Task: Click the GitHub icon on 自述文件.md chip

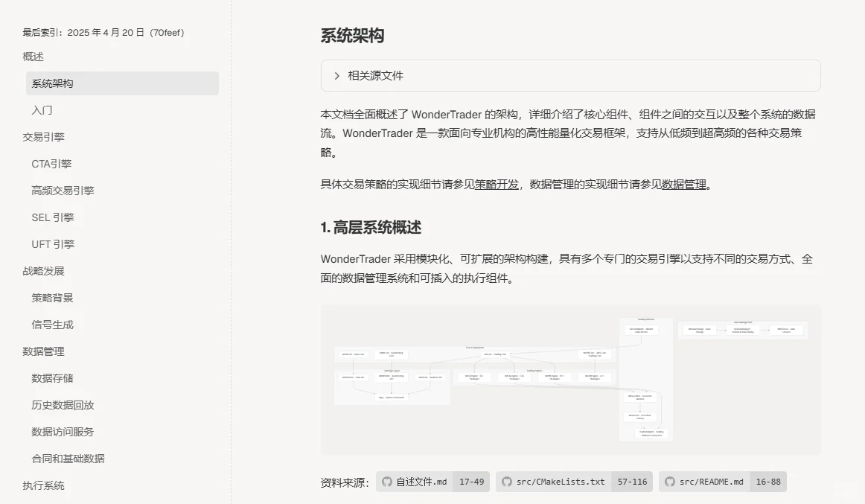Action: pyautogui.click(x=386, y=481)
